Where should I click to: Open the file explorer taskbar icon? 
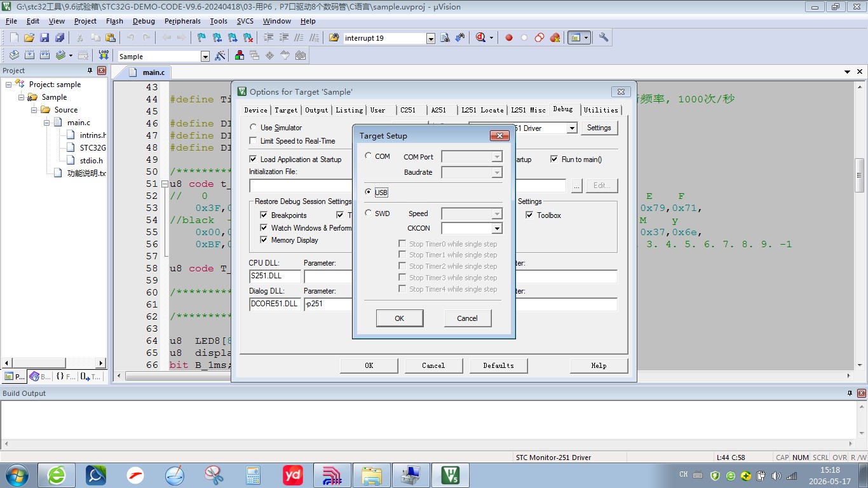click(x=372, y=475)
